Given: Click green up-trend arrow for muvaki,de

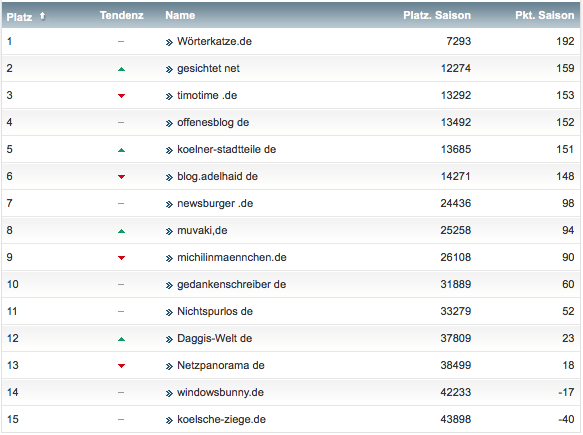Looking at the screenshot, I should 121,231.
